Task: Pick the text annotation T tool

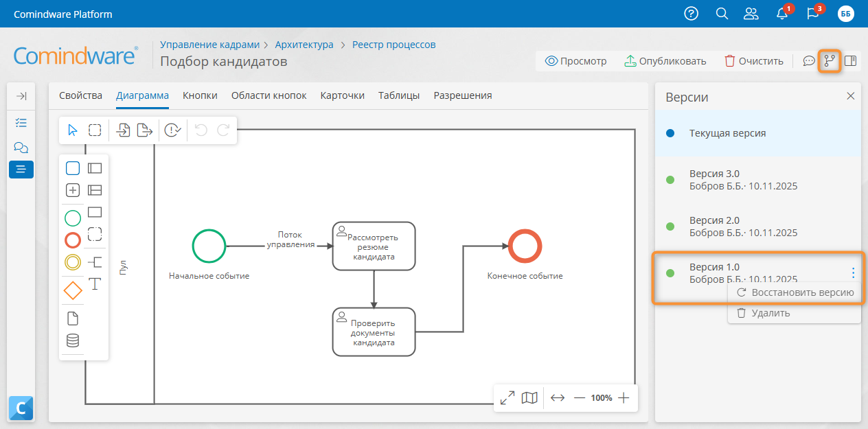Action: click(95, 283)
